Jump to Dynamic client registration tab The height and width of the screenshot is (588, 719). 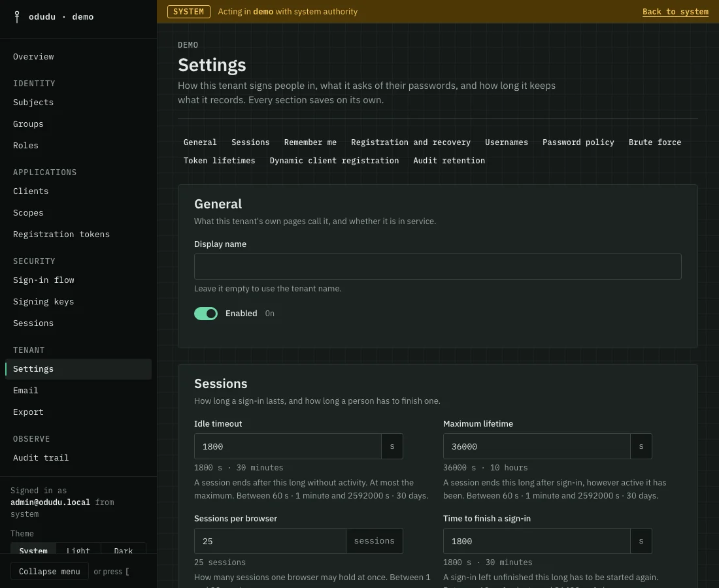334,161
